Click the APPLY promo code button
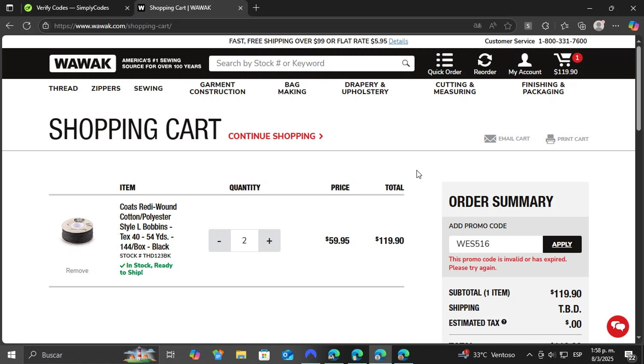 [x=562, y=244]
